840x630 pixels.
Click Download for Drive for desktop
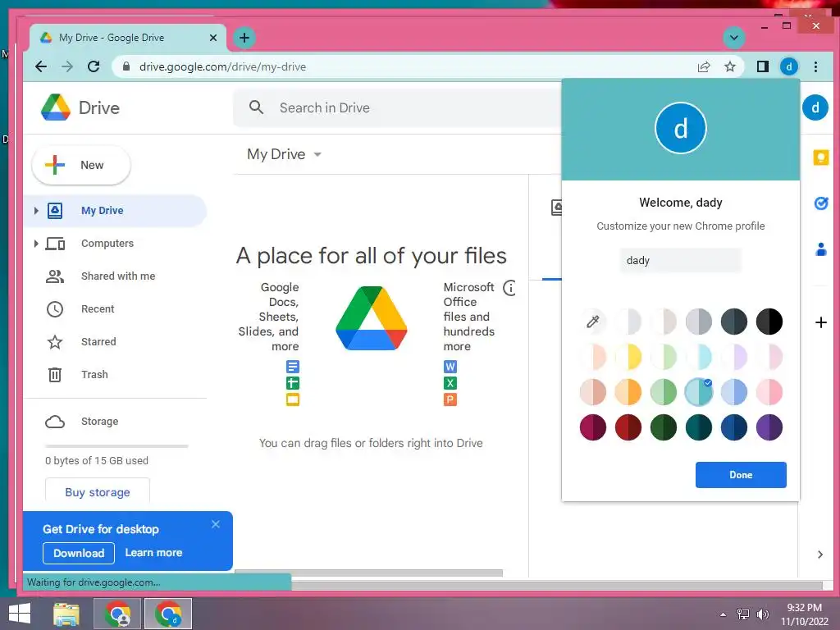[x=79, y=553]
